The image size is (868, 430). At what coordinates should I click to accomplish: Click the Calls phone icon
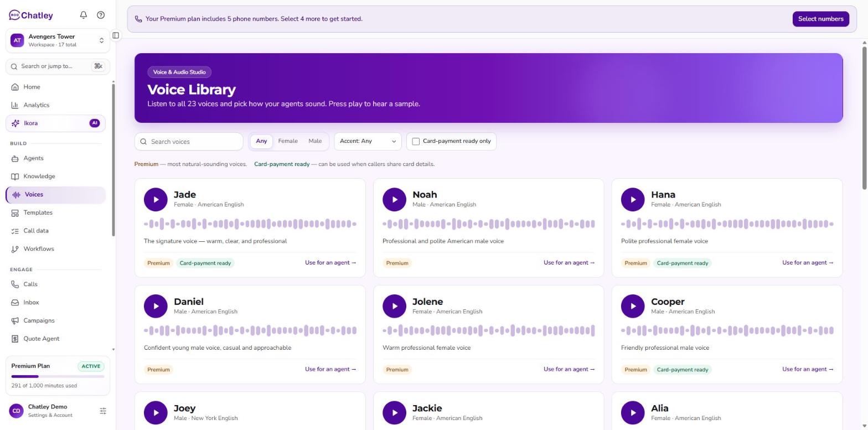click(x=15, y=284)
